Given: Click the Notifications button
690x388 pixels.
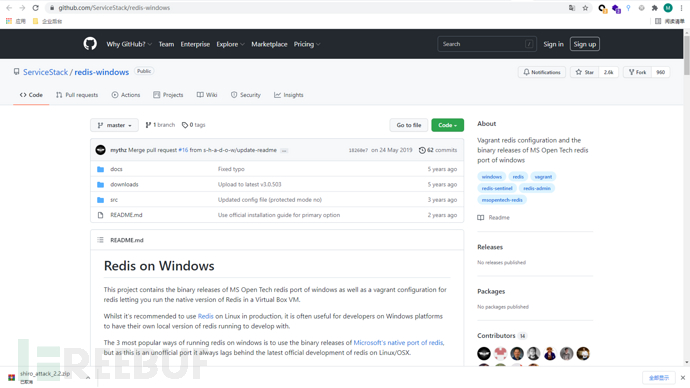Looking at the screenshot, I should [x=542, y=72].
